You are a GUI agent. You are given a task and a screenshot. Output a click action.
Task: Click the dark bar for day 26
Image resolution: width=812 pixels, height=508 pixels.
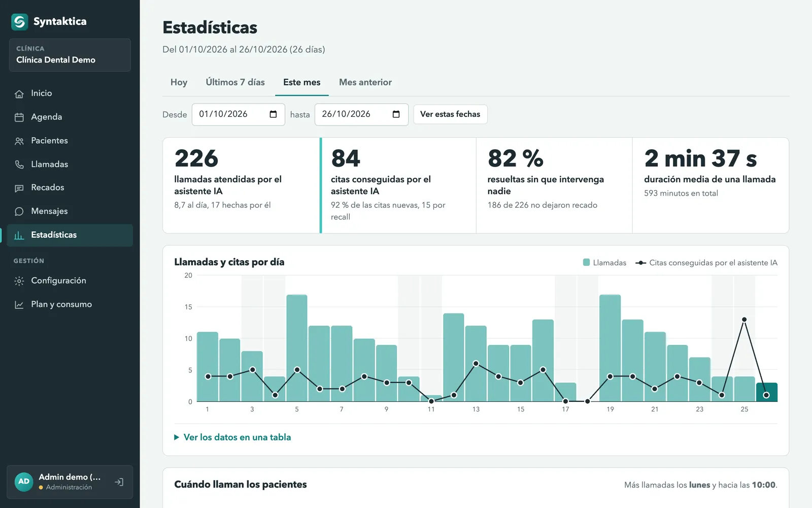(x=767, y=392)
